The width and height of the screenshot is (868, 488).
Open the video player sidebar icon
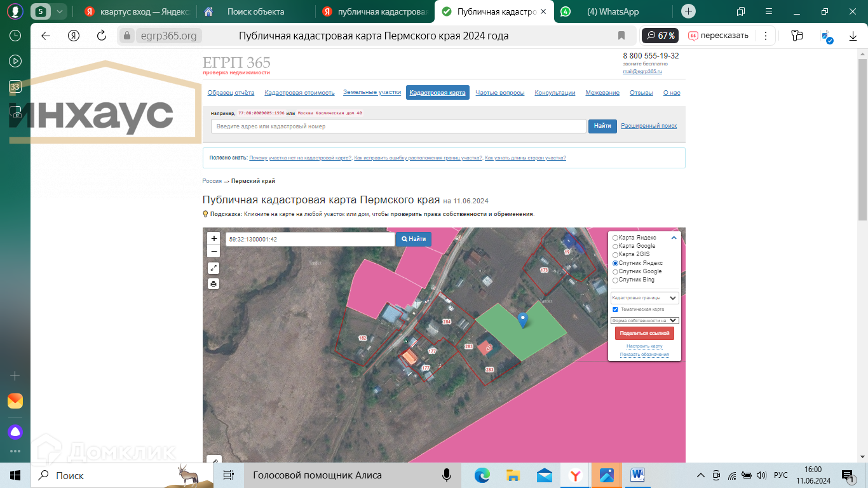point(15,61)
